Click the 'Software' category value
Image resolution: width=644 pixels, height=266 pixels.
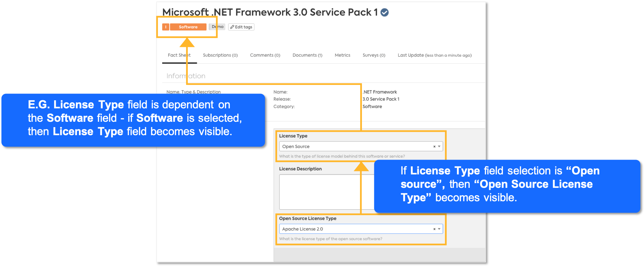pos(372,106)
